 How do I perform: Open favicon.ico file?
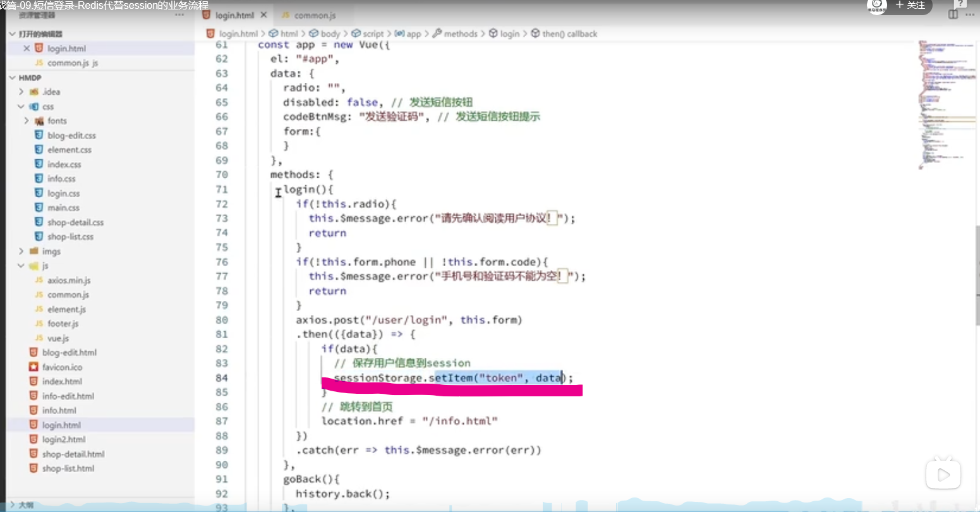[62, 367]
